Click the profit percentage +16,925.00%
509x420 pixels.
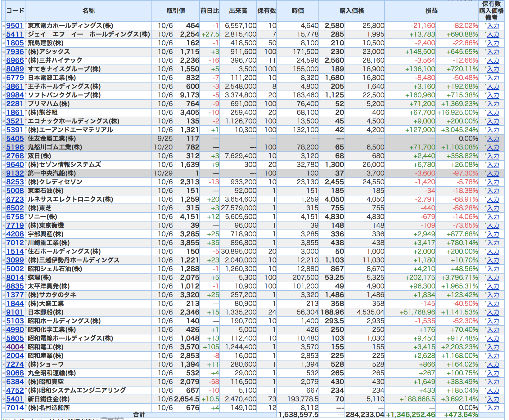coord(457,113)
